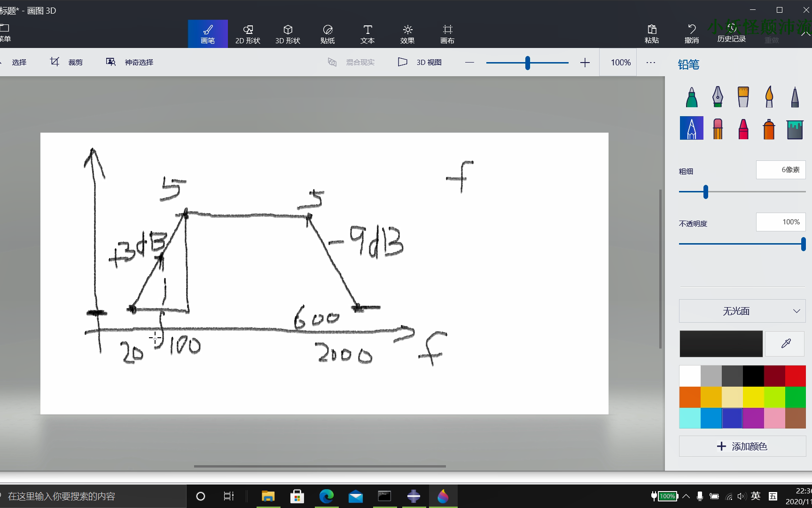This screenshot has height=508, width=812.
Task: Toggle the 3D view mode
Action: pos(420,62)
